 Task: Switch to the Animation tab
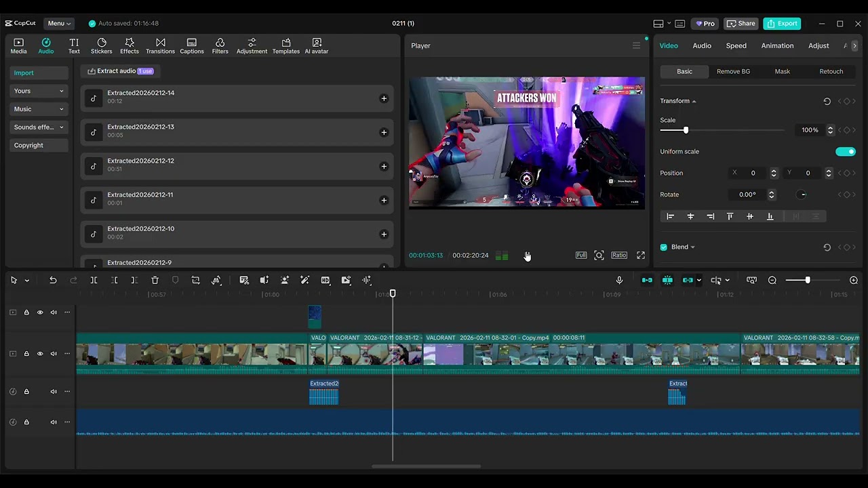[x=777, y=45]
